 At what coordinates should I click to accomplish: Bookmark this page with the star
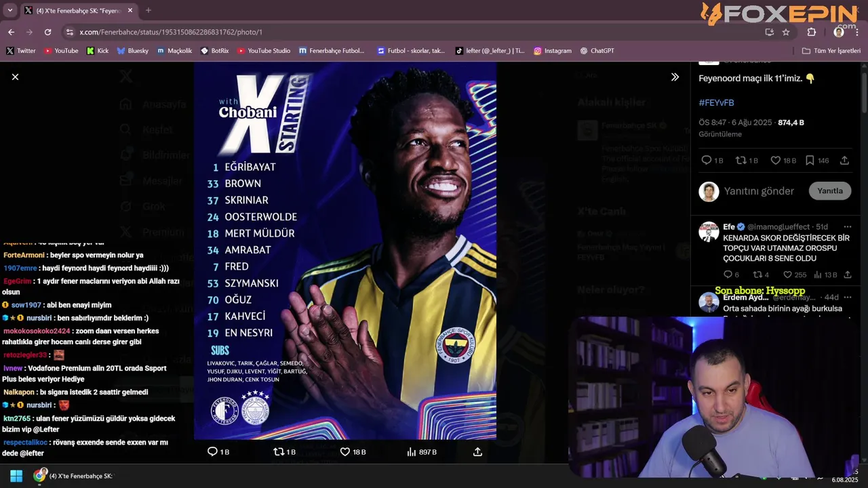click(x=786, y=32)
